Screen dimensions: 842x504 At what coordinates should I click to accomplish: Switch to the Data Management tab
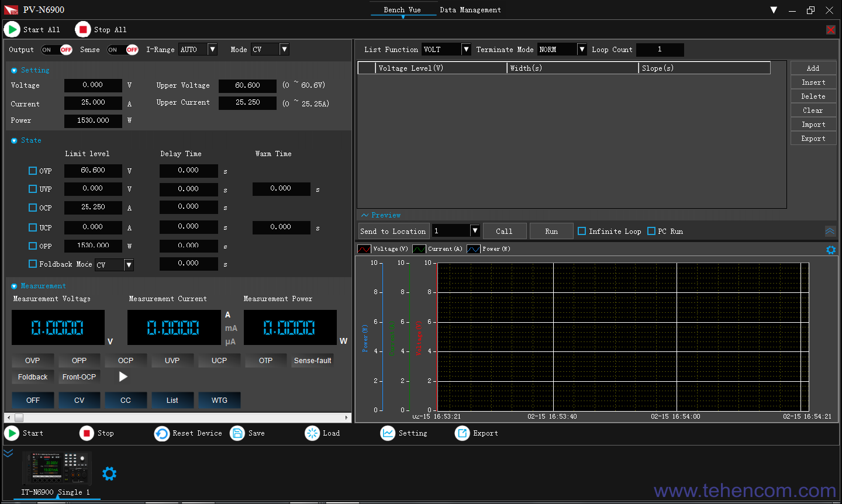470,10
